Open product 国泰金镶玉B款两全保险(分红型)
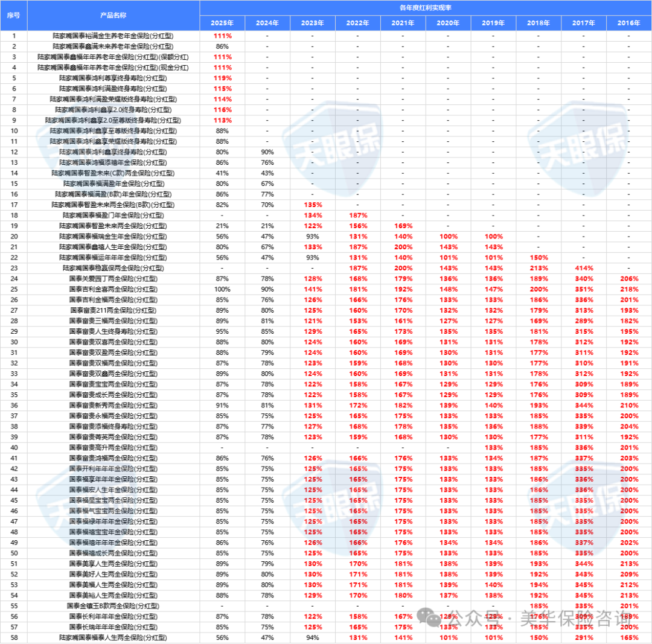Viewport: 652px width, 644px height. click(x=113, y=605)
